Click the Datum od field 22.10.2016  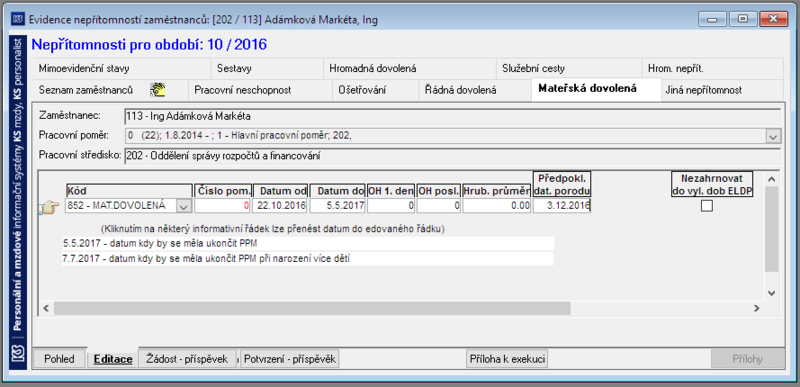(x=281, y=206)
